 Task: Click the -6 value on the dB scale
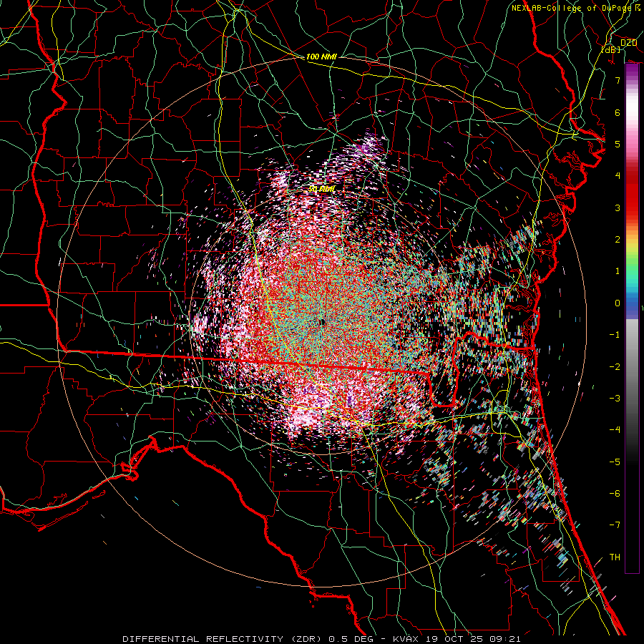(x=615, y=493)
